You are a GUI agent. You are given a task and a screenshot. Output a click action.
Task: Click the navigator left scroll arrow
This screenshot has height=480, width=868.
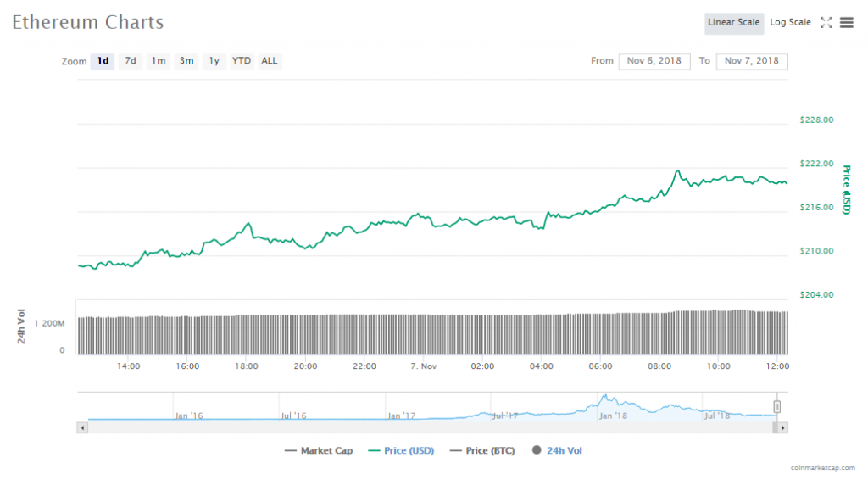tap(82, 427)
